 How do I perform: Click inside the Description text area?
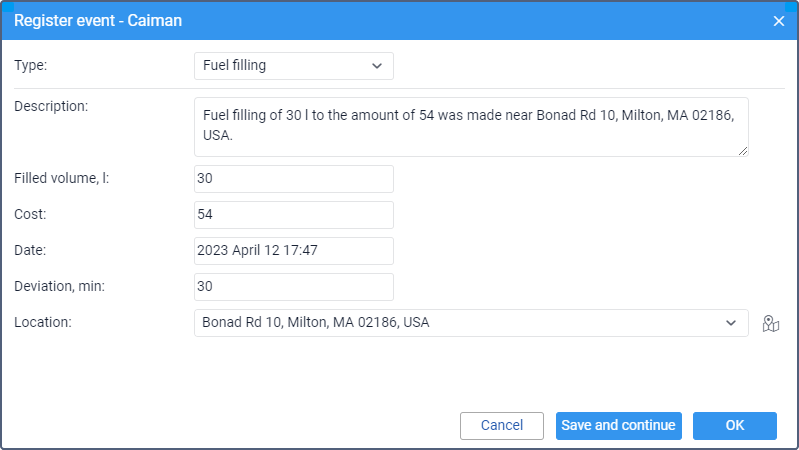pos(471,127)
